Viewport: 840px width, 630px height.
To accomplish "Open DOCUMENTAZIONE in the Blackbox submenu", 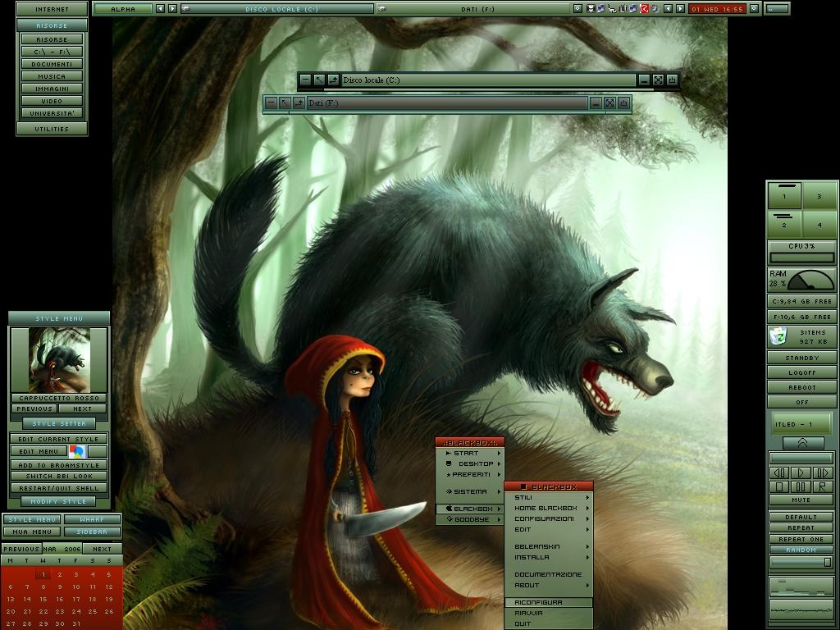I will pyautogui.click(x=549, y=575).
